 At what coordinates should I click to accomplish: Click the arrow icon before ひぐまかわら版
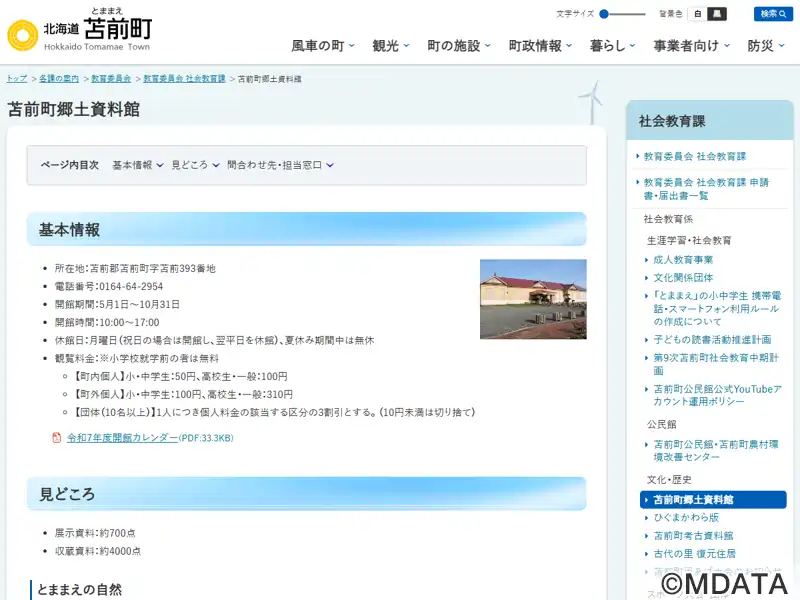pos(646,518)
